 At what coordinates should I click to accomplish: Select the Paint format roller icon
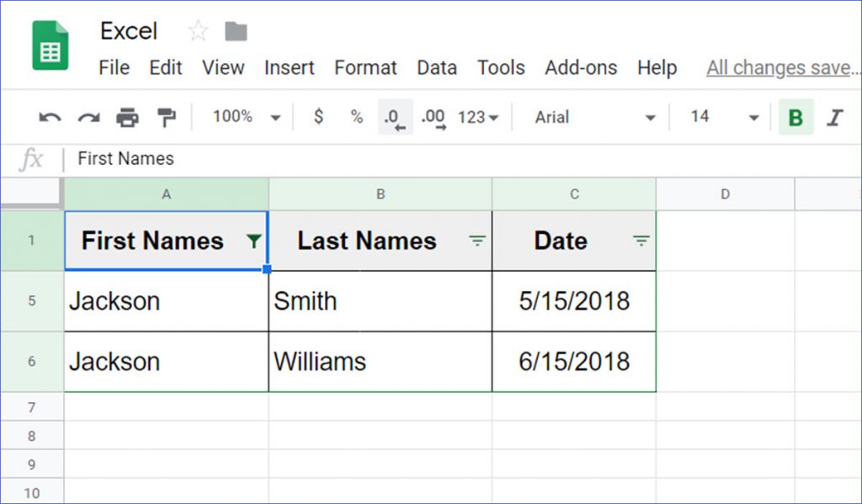[x=166, y=118]
